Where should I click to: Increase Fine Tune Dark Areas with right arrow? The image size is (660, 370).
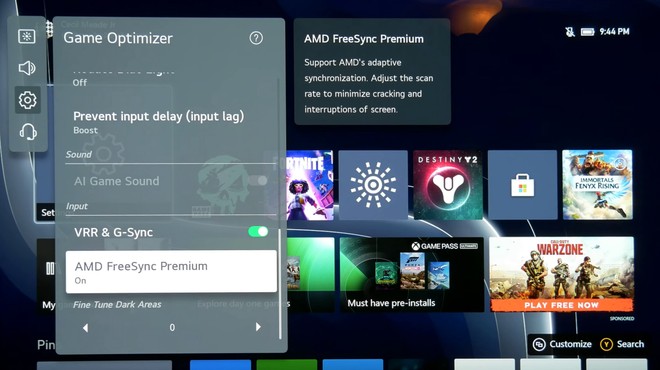pyautogui.click(x=258, y=327)
